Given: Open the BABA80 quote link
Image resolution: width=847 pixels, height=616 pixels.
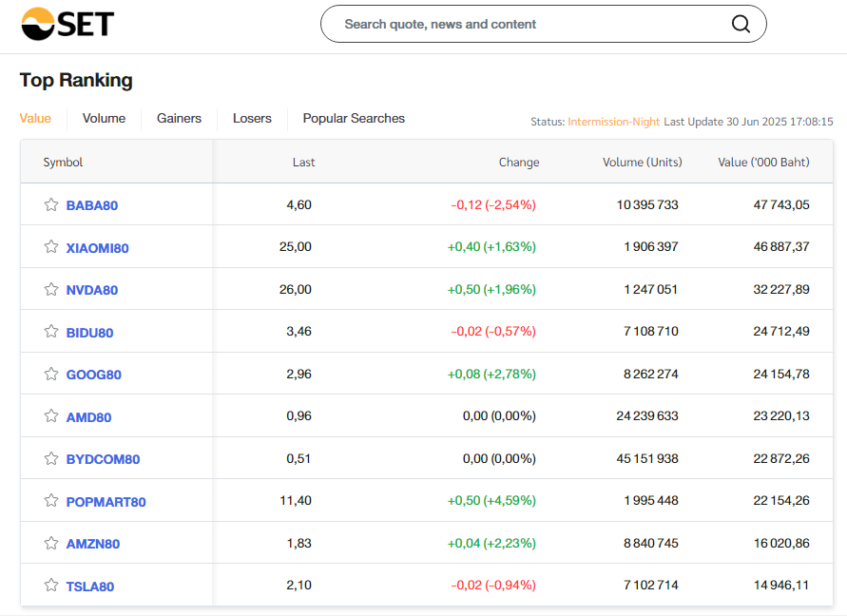Looking at the screenshot, I should tap(92, 205).
